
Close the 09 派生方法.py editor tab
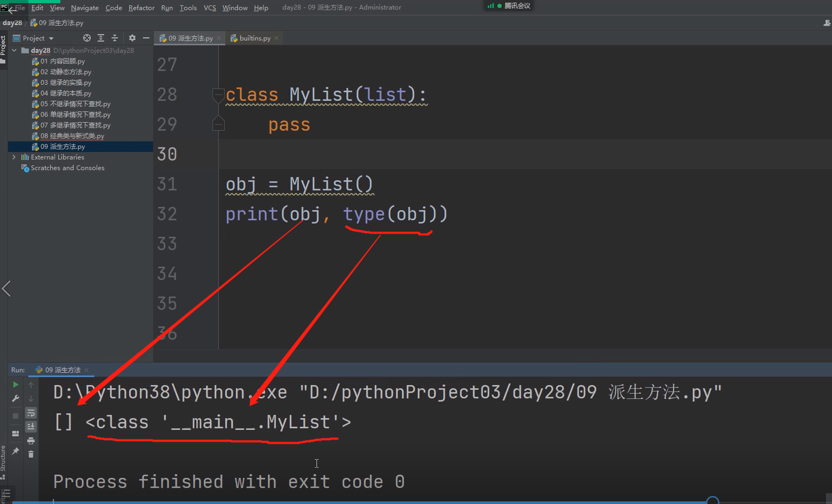219,38
